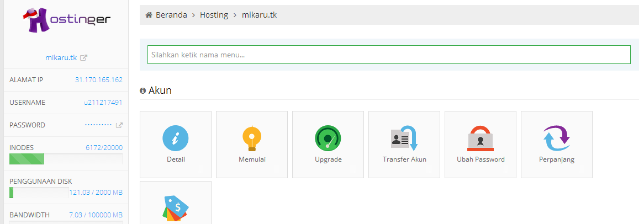The image size is (644, 224).
Task: Open Ubah Password padlock icon
Action: tap(481, 138)
